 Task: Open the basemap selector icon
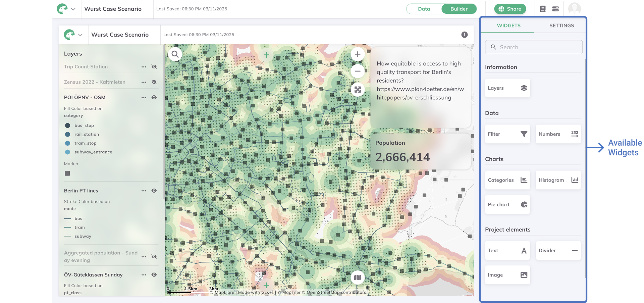358,277
